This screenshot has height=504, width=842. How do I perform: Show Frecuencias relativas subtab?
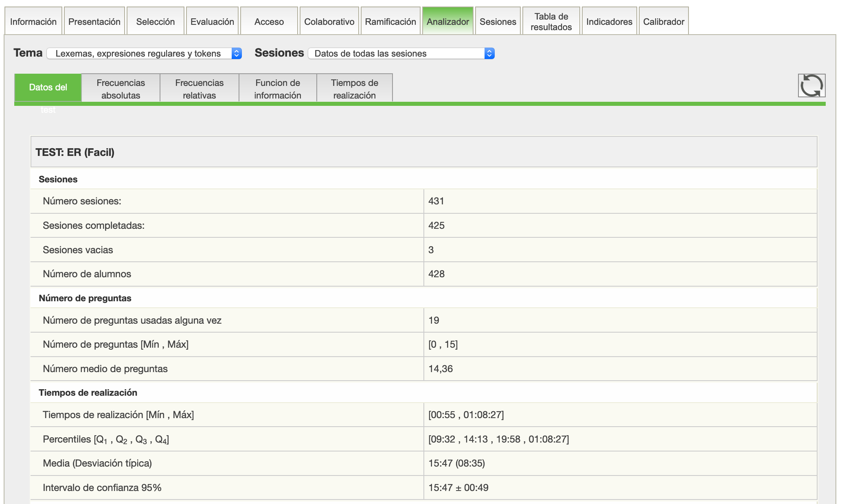point(200,89)
